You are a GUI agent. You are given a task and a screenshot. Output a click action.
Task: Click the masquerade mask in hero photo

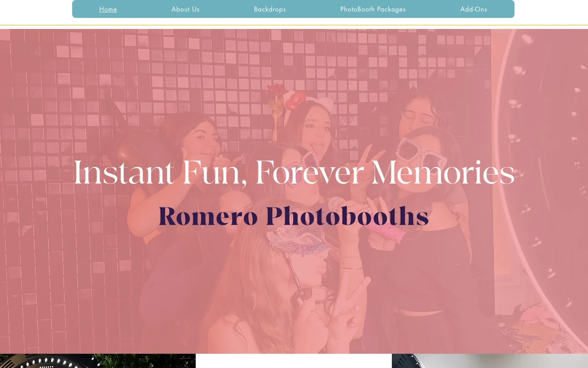click(299, 240)
